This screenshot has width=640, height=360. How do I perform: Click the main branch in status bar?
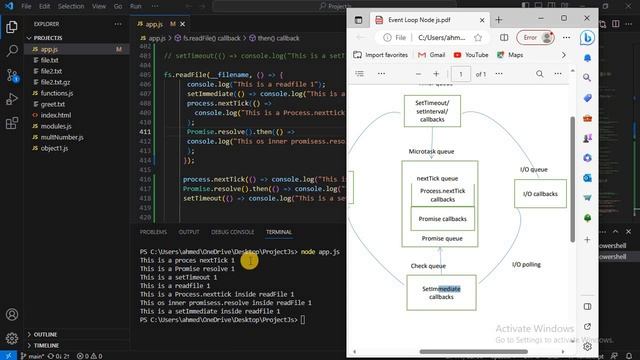pyautogui.click(x=33, y=356)
